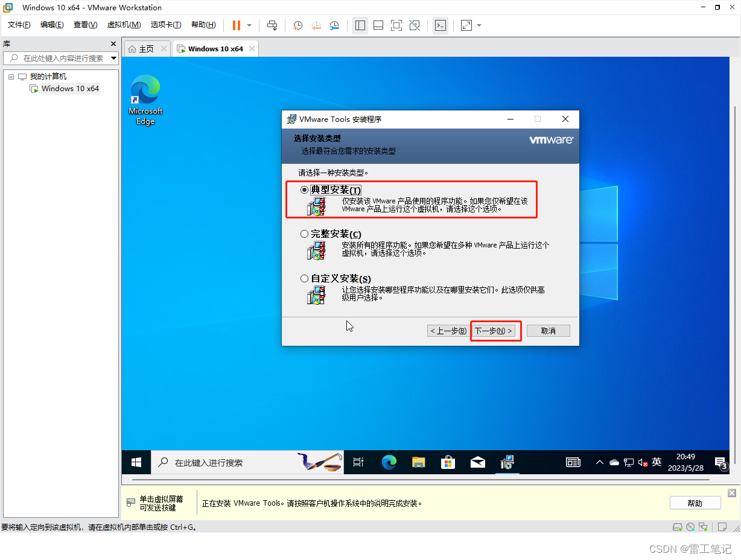Screen dimensions: 741x560
Task: Enter full screen mode
Action: point(396,25)
